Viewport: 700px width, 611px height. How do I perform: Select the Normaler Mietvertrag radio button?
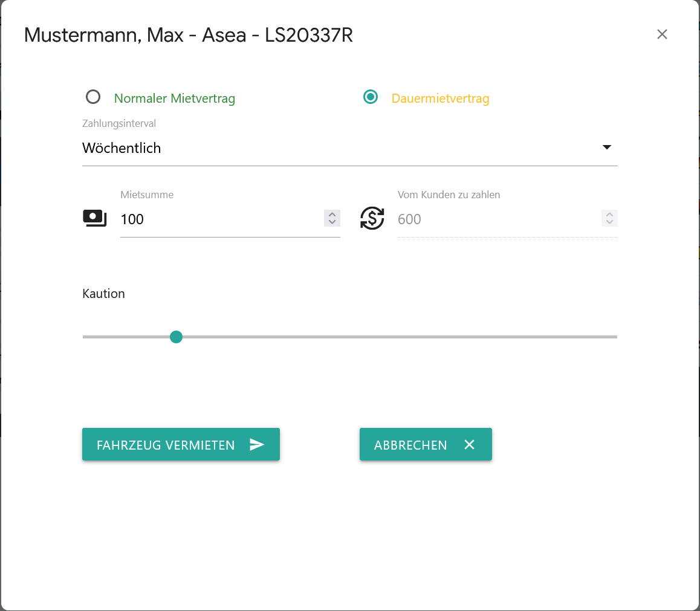tap(93, 97)
